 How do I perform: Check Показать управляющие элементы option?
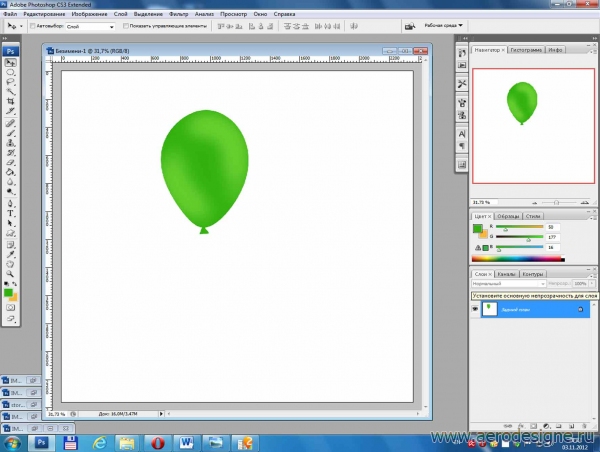[126, 26]
